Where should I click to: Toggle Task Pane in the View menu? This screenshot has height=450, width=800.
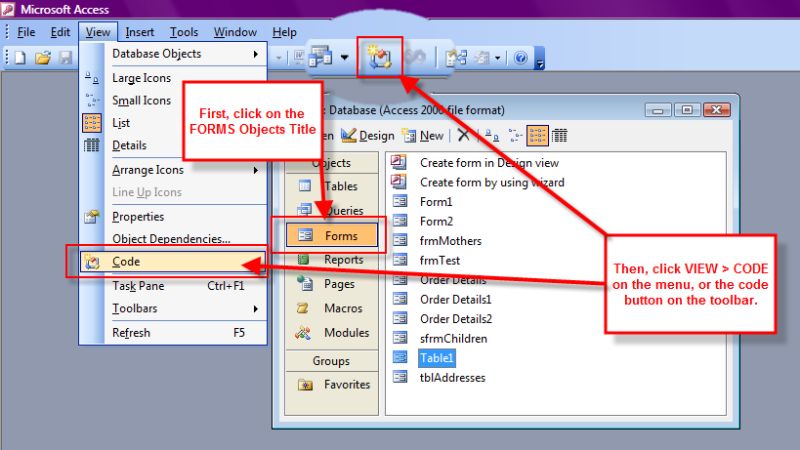point(173,286)
